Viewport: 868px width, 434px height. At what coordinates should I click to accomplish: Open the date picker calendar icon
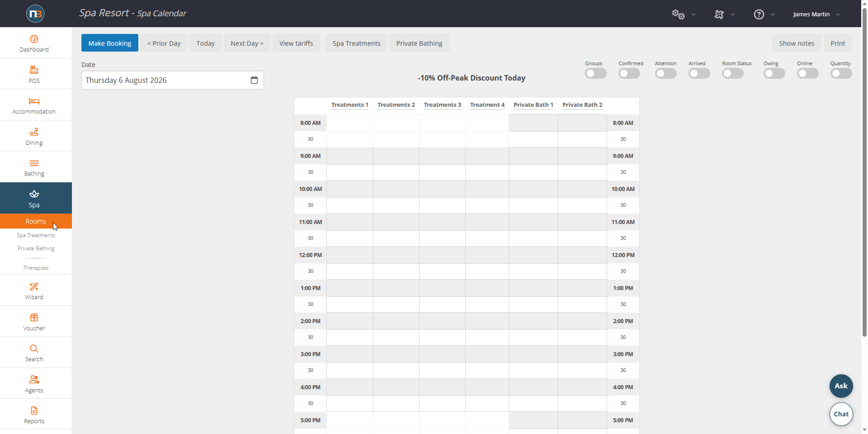[254, 80]
